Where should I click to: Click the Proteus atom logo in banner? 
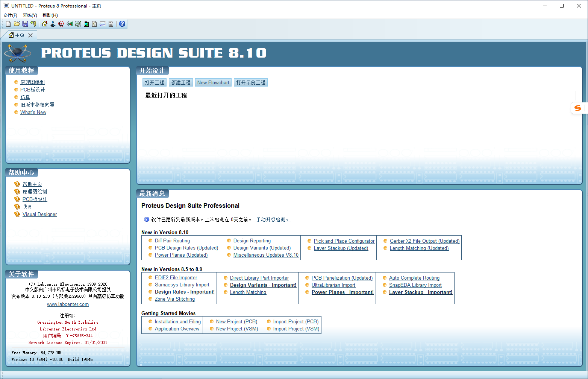click(18, 53)
